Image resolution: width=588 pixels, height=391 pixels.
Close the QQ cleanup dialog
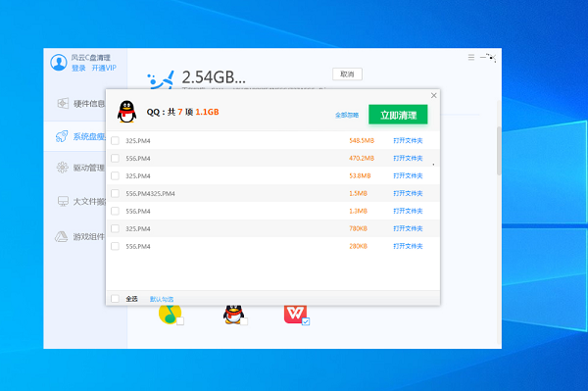[434, 96]
